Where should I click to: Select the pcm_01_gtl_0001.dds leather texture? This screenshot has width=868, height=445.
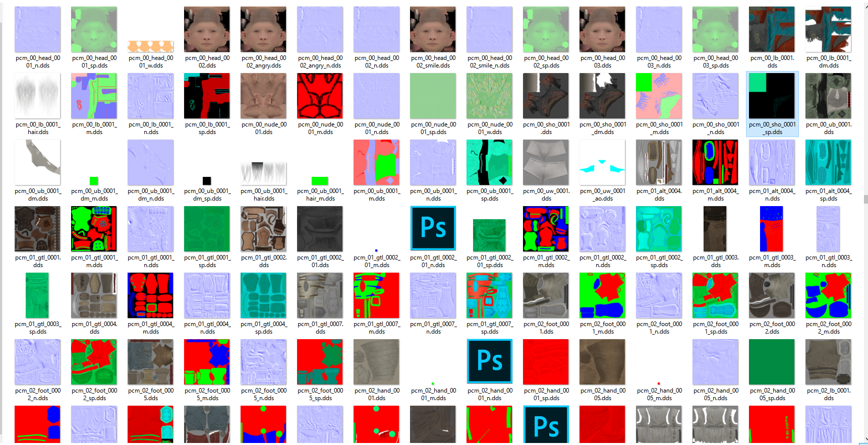(x=38, y=229)
